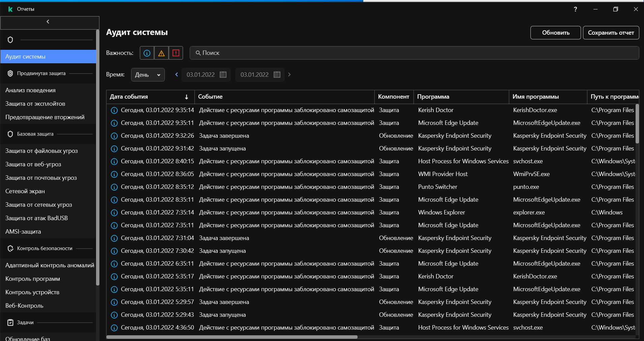Click info icon of 9:32:26 event row
Viewport: 644px width, 341px height.
(x=114, y=136)
